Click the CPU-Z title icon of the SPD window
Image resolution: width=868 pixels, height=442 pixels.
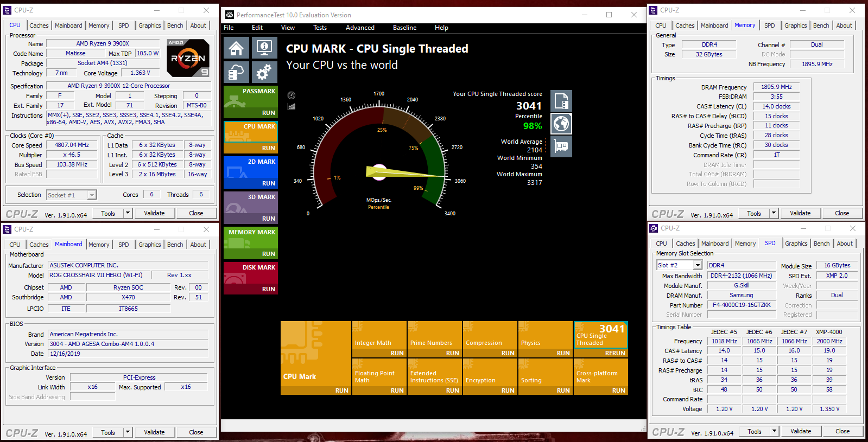tap(654, 228)
